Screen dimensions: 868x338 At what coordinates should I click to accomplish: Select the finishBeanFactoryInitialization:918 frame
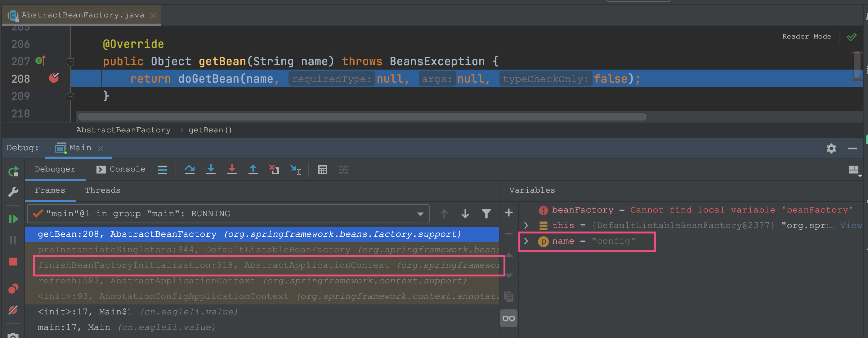pos(262,265)
